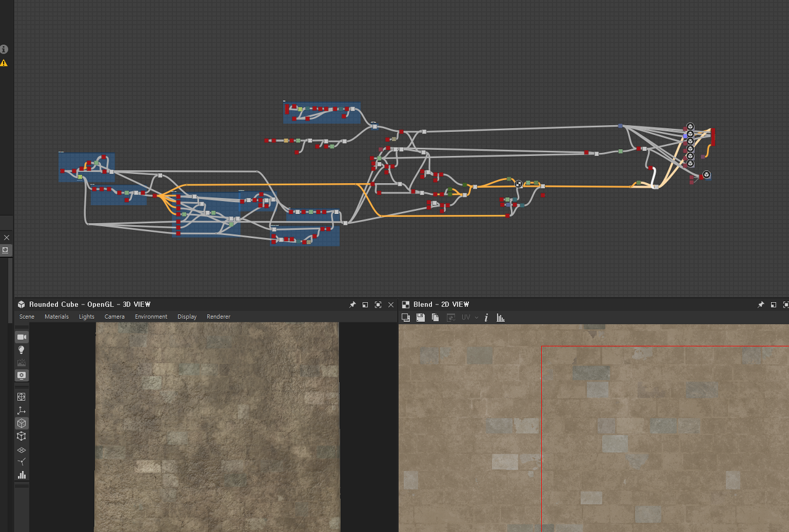
Task: Click the yellow warning triangle icon
Action: pyautogui.click(x=4, y=62)
